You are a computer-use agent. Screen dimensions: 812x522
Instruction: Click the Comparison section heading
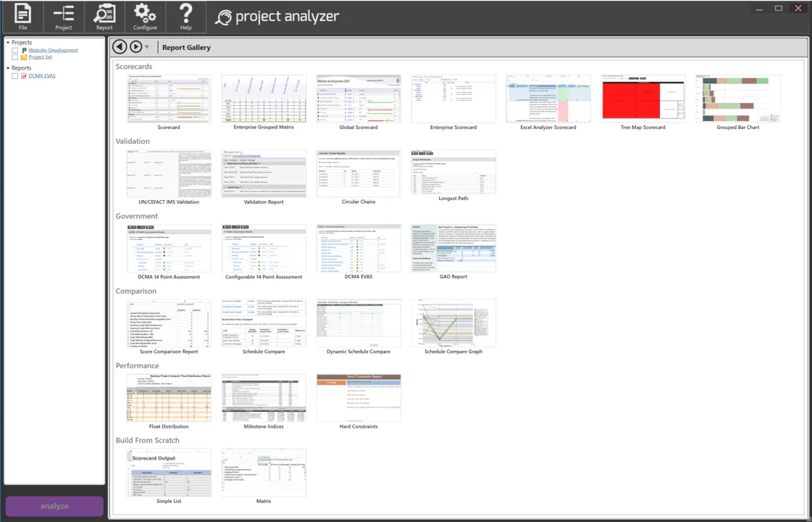tap(135, 291)
